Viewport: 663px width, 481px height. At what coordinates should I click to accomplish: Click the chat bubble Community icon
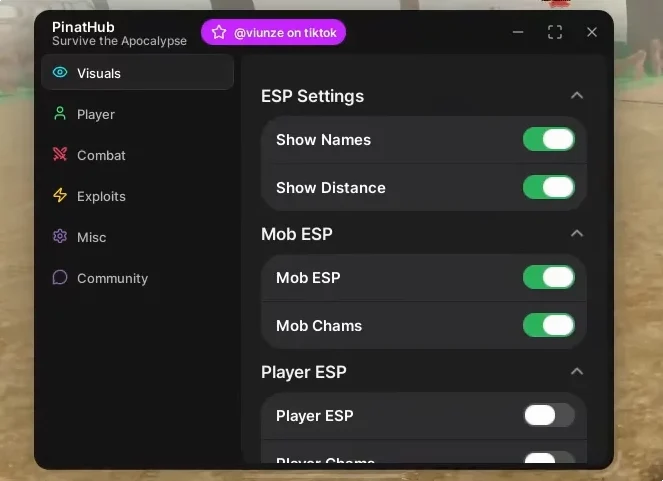click(60, 277)
